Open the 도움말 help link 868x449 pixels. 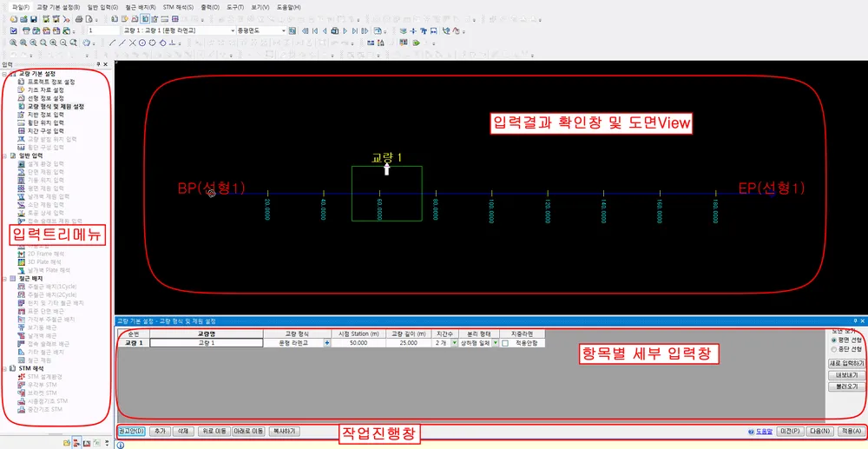763,431
